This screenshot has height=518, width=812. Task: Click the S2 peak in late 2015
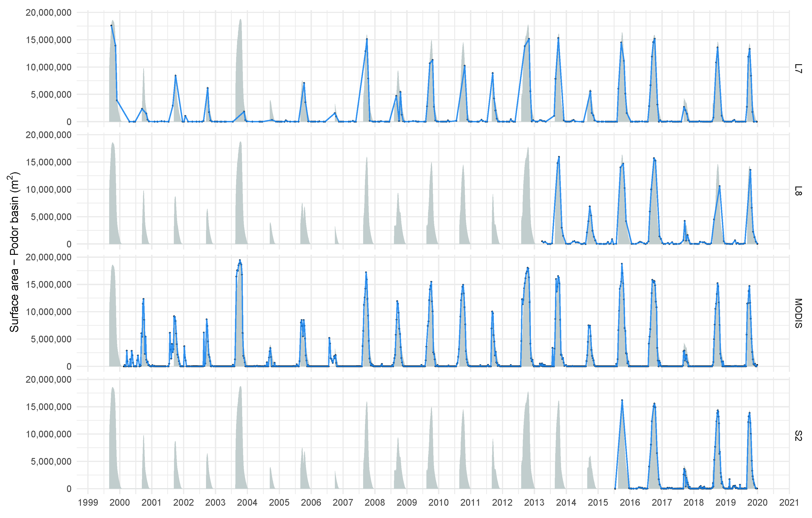point(622,400)
